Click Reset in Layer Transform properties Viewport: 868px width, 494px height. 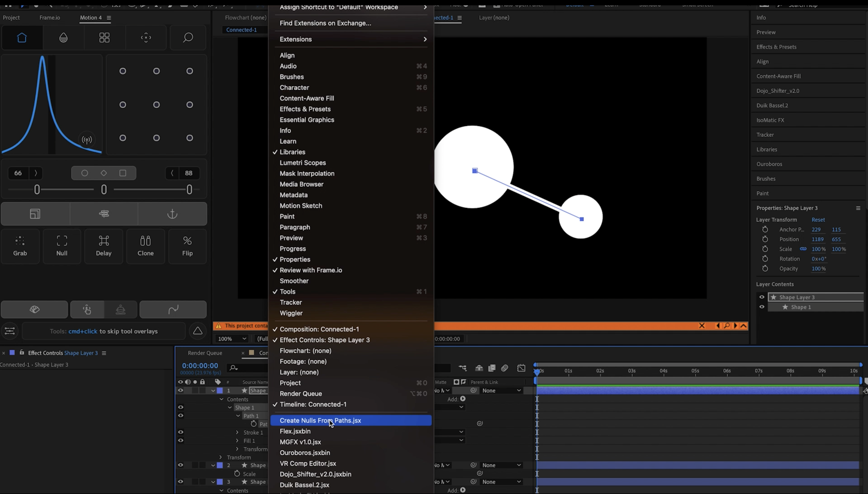click(818, 220)
